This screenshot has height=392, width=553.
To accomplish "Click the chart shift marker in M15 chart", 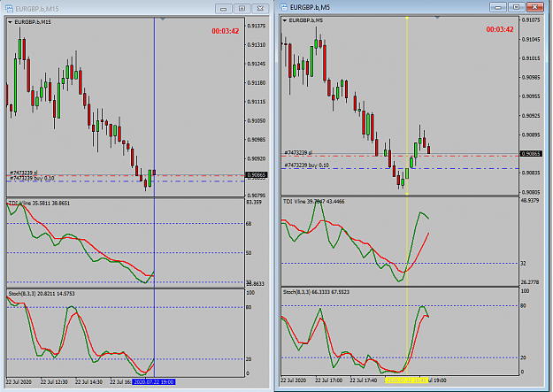I will pyautogui.click(x=163, y=19).
